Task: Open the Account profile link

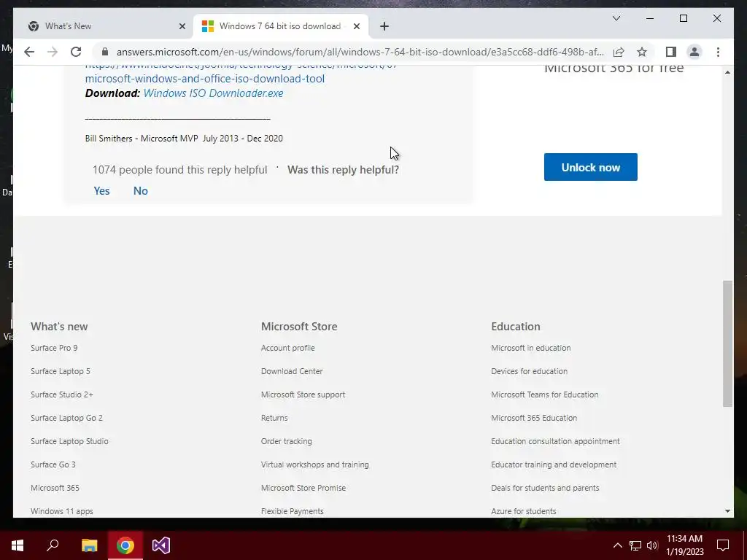Action: click(287, 348)
